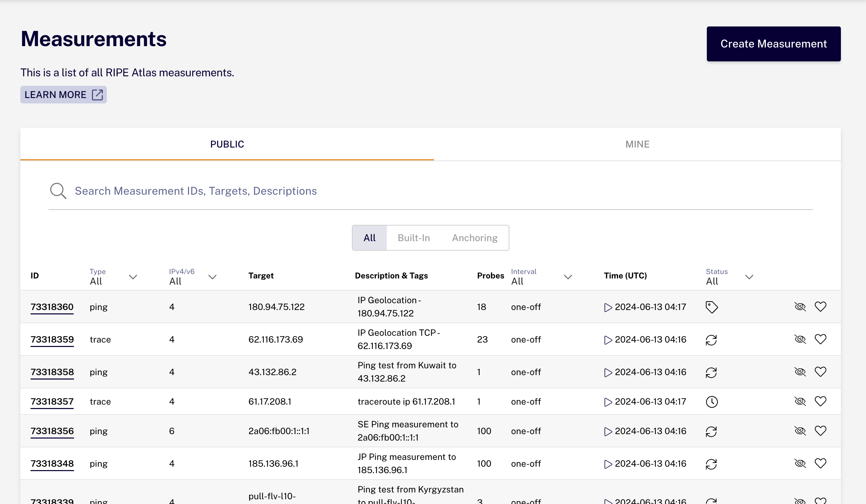Open measurement 73318359 details
Viewport: 866px width, 504px height.
click(x=52, y=340)
